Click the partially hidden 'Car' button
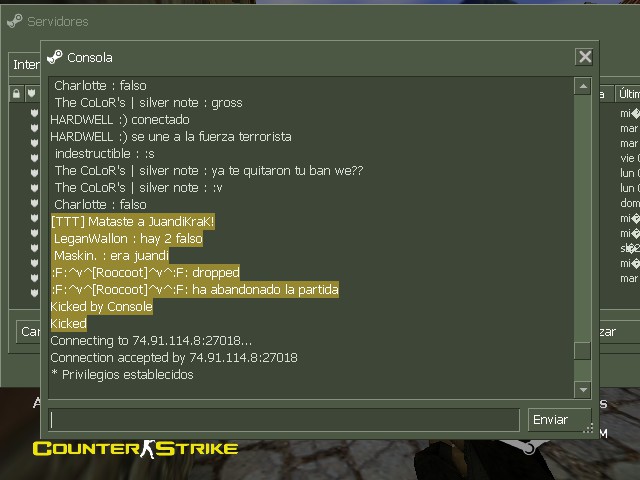The height and width of the screenshot is (480, 640). 29,331
